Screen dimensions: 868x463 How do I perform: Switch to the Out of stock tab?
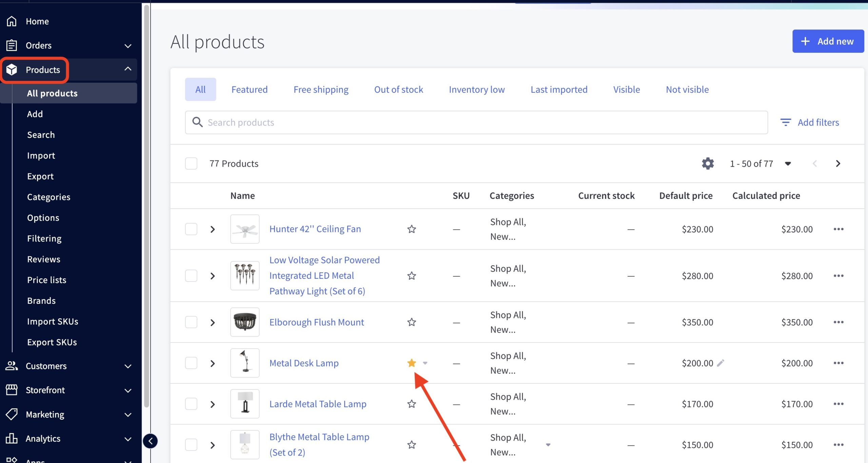click(x=398, y=89)
